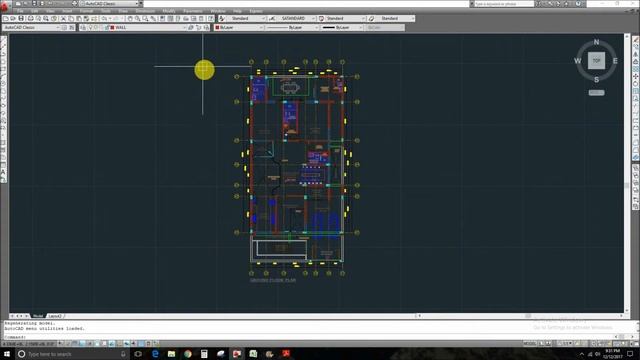
Task: Click the Paste icon in Standard toolbar
Action: (79, 18)
